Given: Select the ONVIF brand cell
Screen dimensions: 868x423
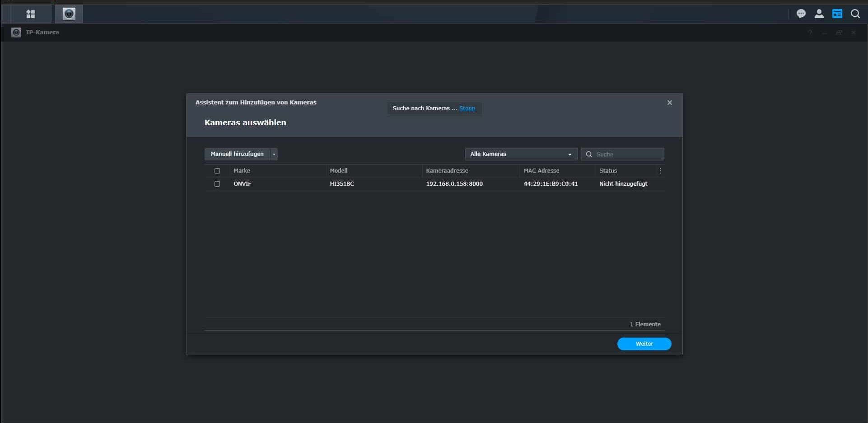Looking at the screenshot, I should pos(242,184).
